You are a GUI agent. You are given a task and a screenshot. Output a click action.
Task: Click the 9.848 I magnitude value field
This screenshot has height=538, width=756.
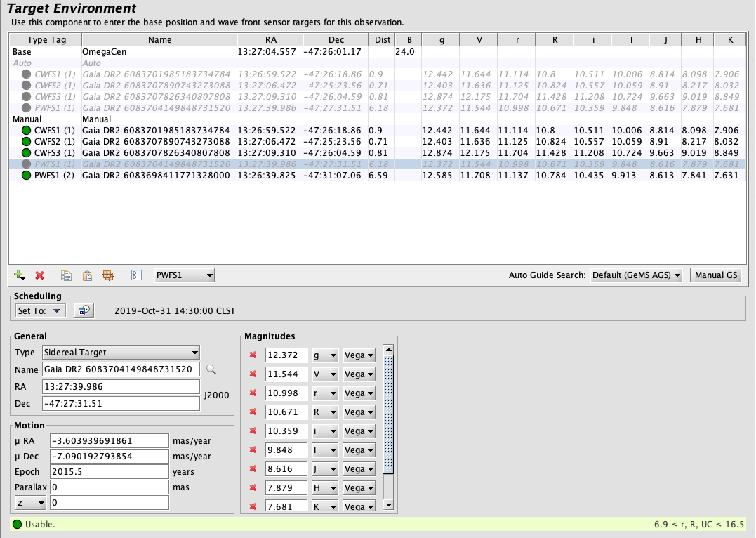tap(286, 450)
